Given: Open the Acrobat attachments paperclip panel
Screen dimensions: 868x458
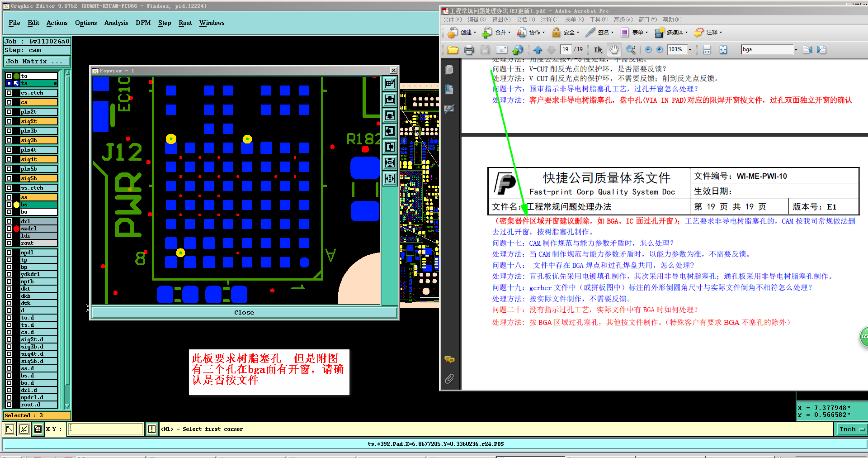Looking at the screenshot, I should point(449,379).
